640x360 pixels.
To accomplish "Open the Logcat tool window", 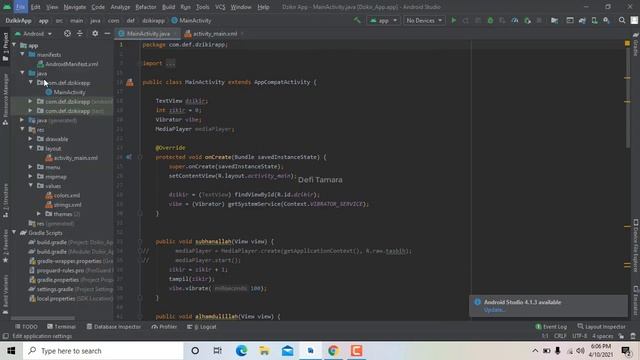I will [202, 327].
